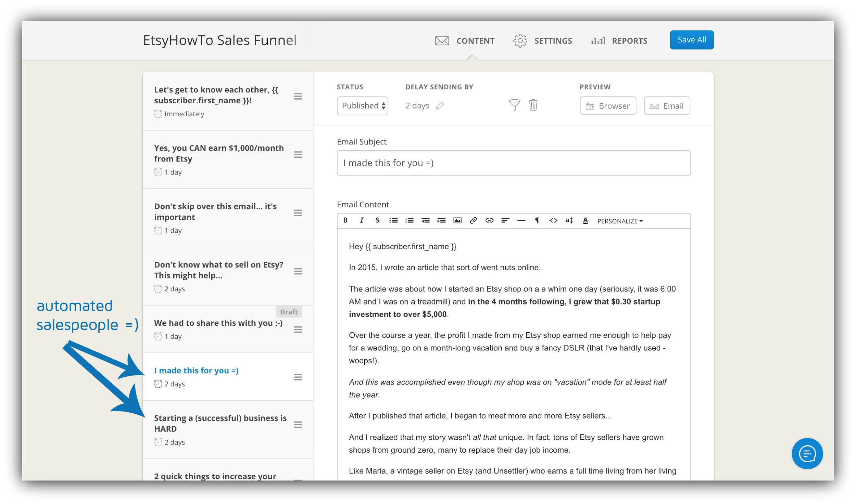Select "Yes, you CAN earn $1,000/month" email
This screenshot has width=856, height=504.
click(228, 159)
